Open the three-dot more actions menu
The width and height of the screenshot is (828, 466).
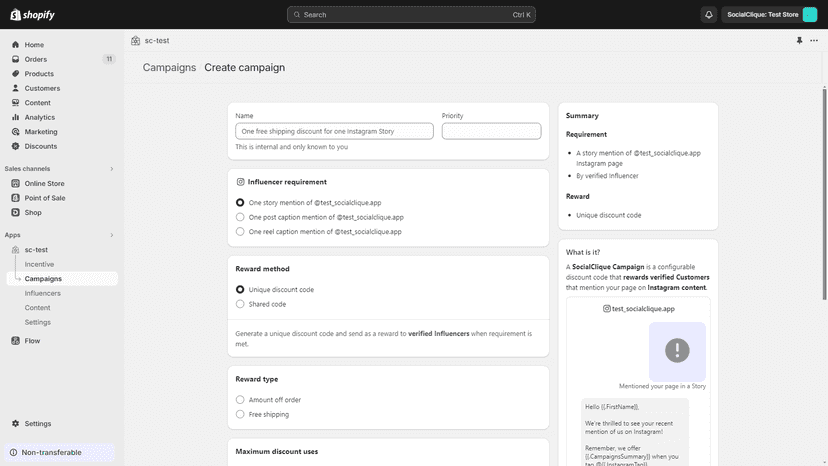(x=814, y=41)
